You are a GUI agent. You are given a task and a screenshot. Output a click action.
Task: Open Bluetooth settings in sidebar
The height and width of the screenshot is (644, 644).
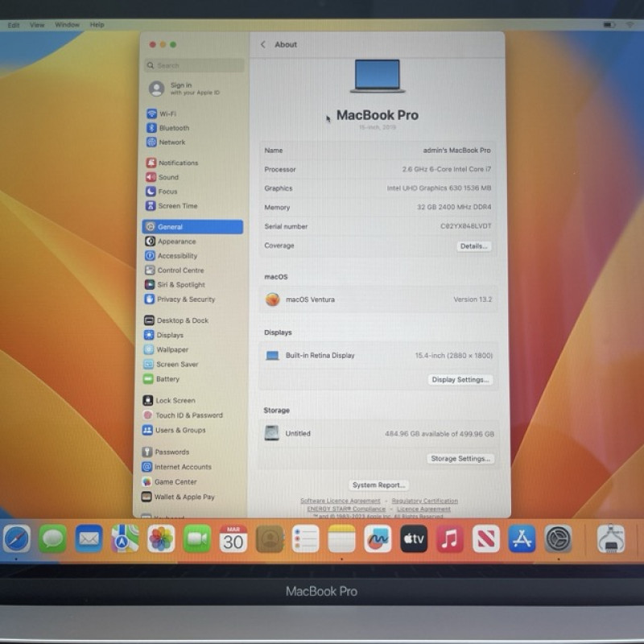(x=167, y=128)
